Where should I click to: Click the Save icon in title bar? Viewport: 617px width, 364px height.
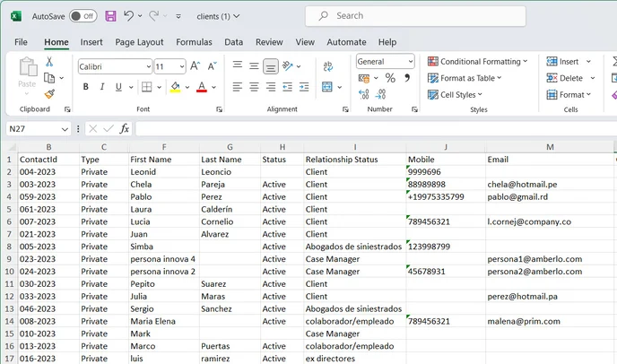coord(110,16)
